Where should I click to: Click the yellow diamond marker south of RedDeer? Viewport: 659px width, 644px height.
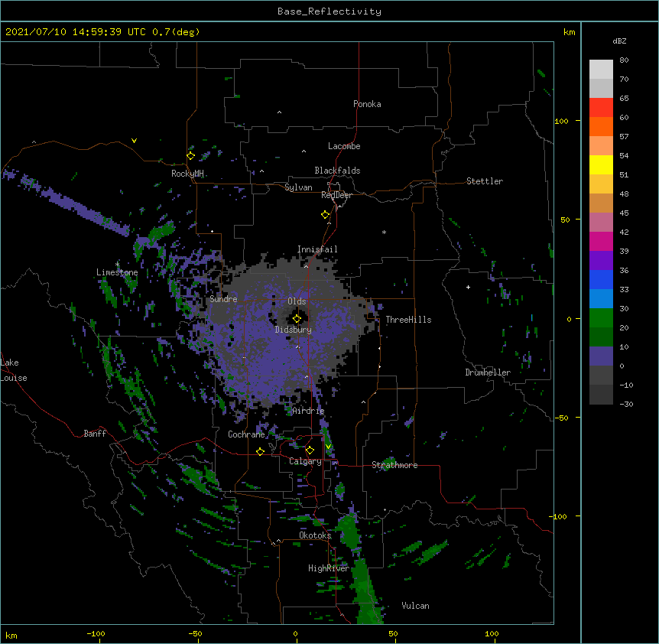click(x=325, y=215)
